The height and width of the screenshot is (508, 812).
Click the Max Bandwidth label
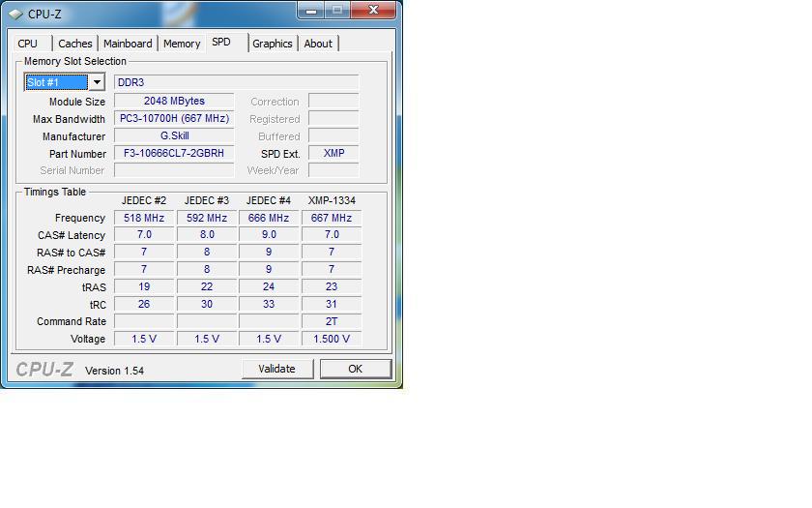coord(69,119)
